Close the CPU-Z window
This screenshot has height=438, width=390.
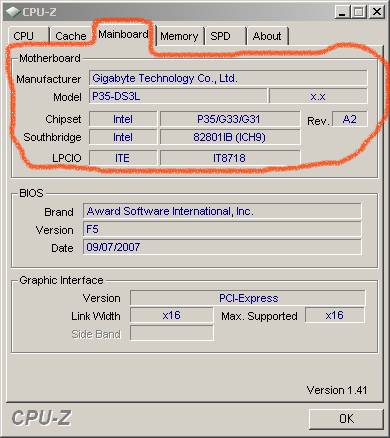point(377,12)
